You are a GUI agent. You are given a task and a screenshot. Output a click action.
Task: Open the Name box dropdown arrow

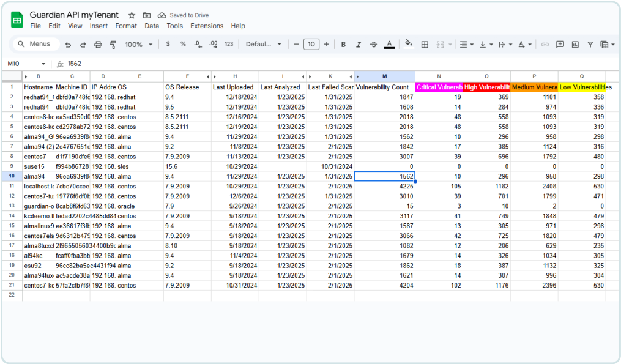pos(43,64)
